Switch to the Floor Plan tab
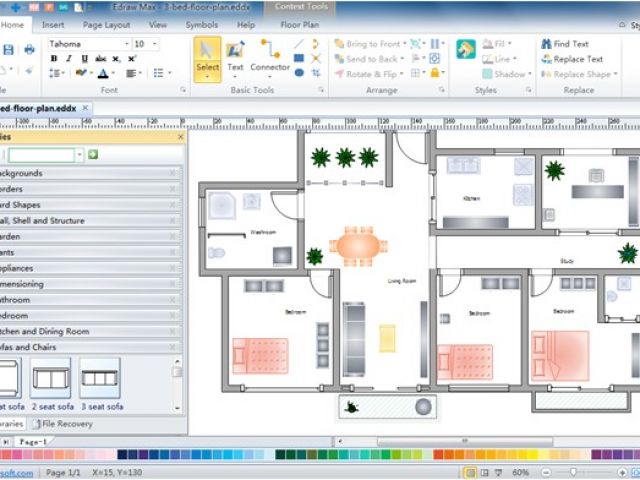640x480 pixels. pos(300,24)
